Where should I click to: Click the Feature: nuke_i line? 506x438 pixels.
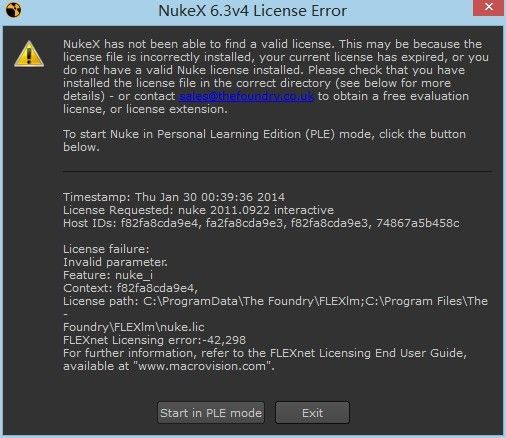tap(108, 275)
